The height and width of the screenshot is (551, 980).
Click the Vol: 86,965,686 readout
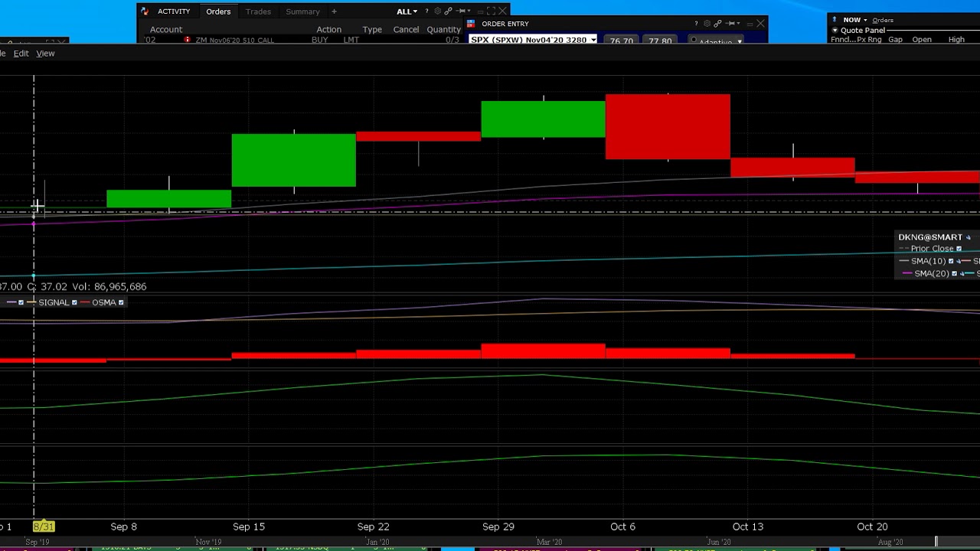[x=109, y=286]
